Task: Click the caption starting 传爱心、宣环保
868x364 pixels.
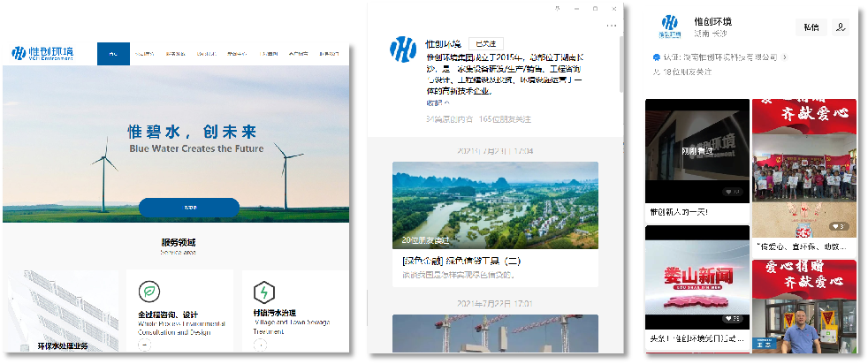Action: tap(801, 246)
